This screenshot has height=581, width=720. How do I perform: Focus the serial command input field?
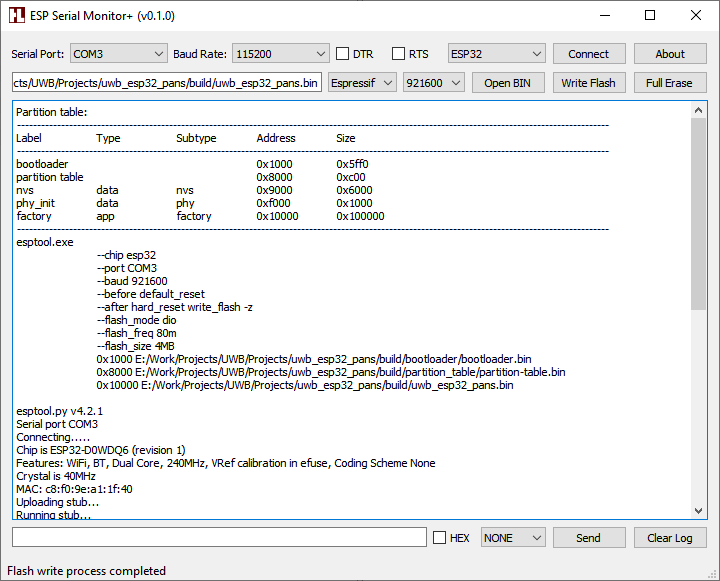coord(219,538)
